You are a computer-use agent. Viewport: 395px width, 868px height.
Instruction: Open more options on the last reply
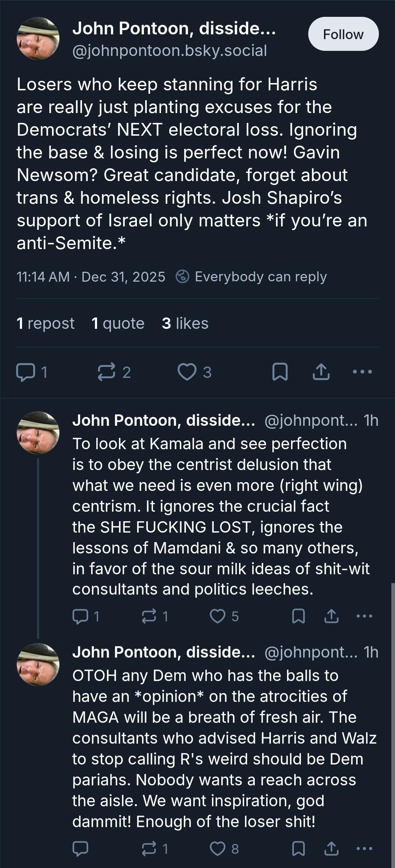point(364,849)
